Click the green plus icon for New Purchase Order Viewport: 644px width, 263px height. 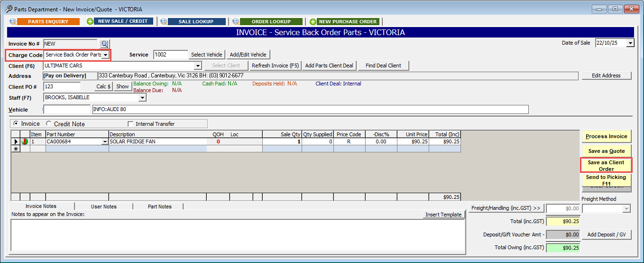[313, 21]
